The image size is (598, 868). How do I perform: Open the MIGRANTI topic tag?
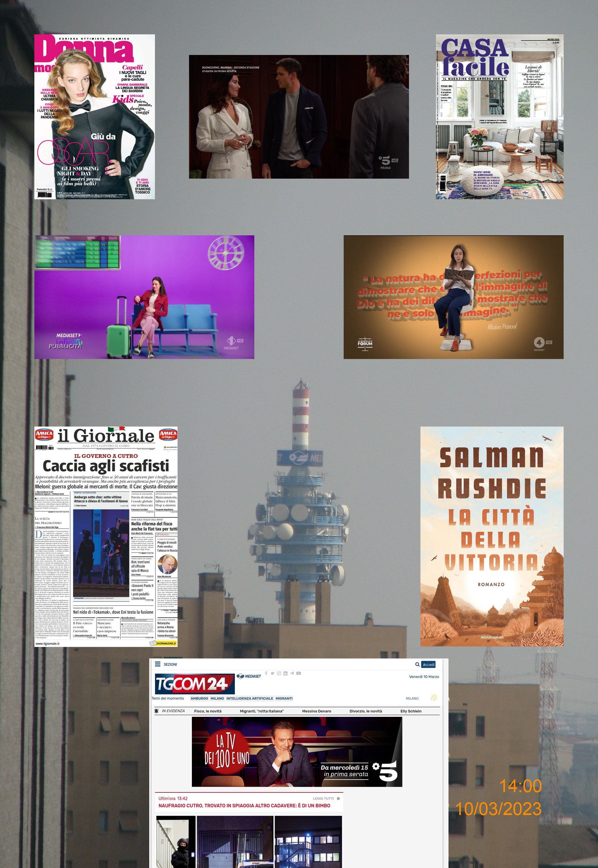pos(284,698)
